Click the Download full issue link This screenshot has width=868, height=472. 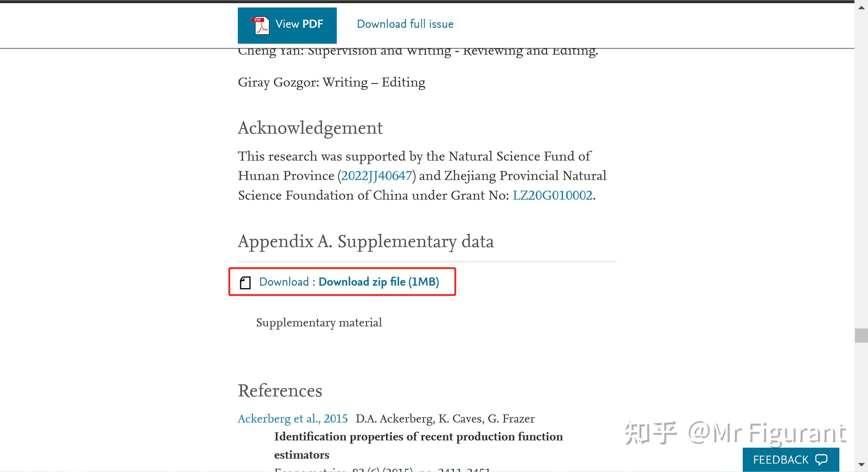tap(405, 24)
